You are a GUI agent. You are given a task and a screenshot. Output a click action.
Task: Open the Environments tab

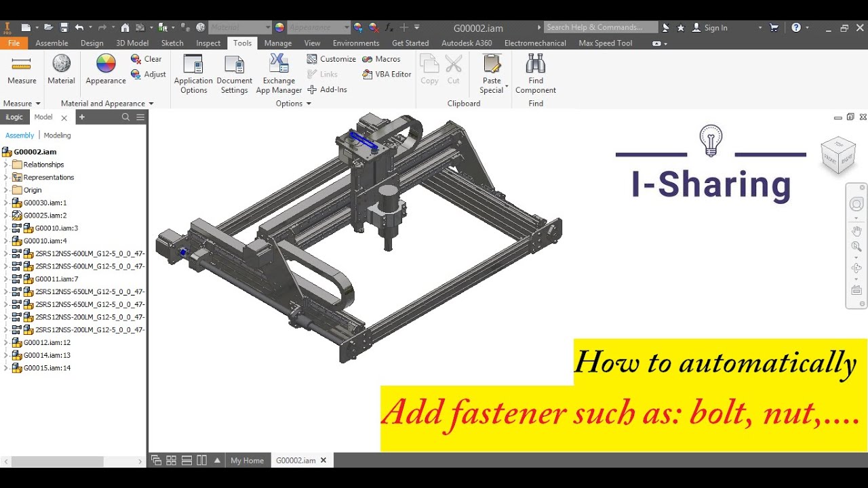(356, 43)
